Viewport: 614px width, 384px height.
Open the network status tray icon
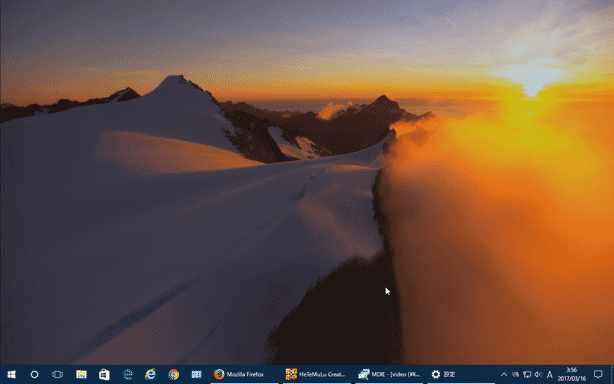(527, 375)
